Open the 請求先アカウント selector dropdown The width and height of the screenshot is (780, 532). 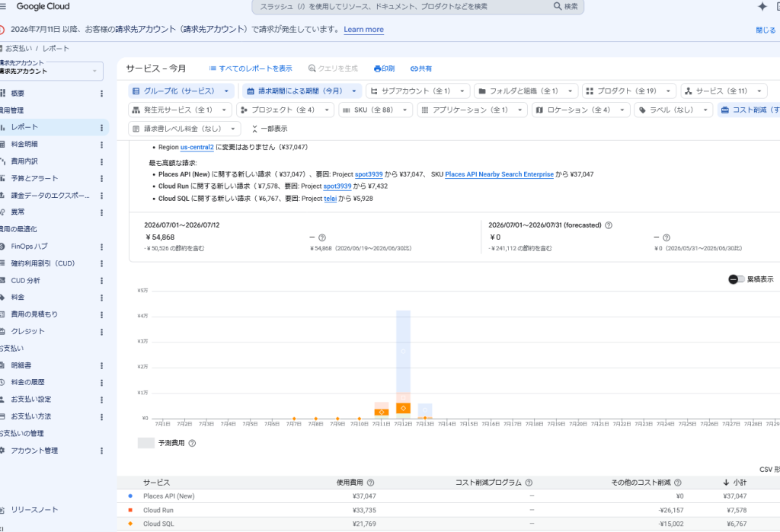(x=51, y=71)
